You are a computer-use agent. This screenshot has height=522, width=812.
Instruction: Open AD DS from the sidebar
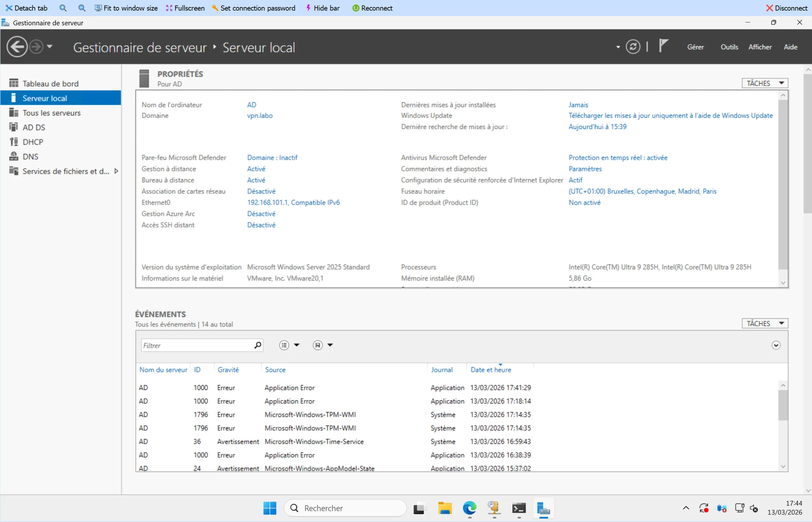[x=34, y=127]
